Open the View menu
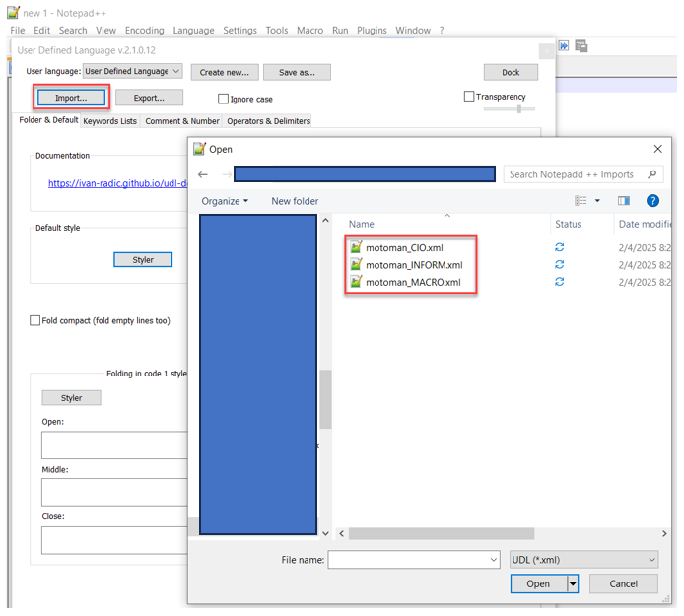 (106, 31)
